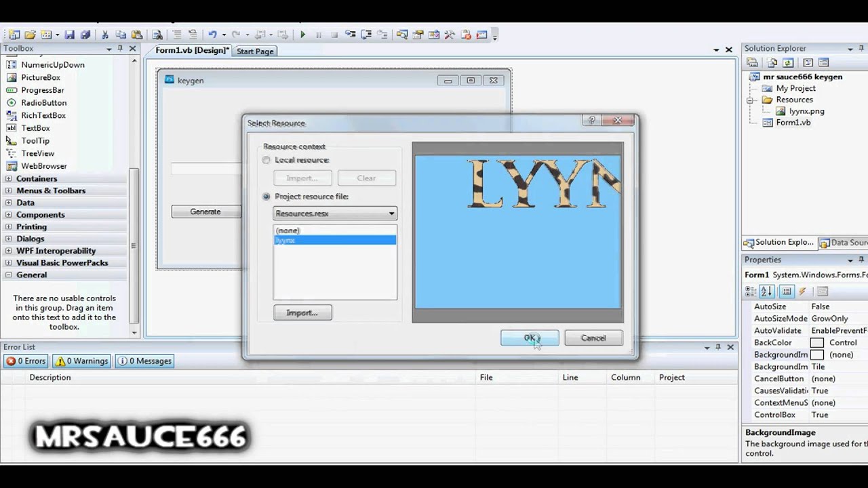This screenshot has width=868, height=488.
Task: Click the LYYNX image preview thumbnail
Action: [517, 232]
